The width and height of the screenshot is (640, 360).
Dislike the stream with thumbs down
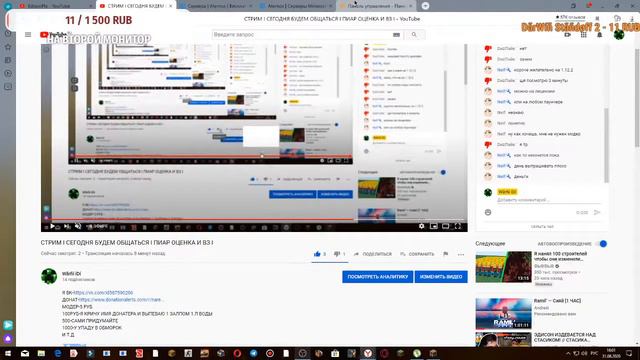coord(337,254)
